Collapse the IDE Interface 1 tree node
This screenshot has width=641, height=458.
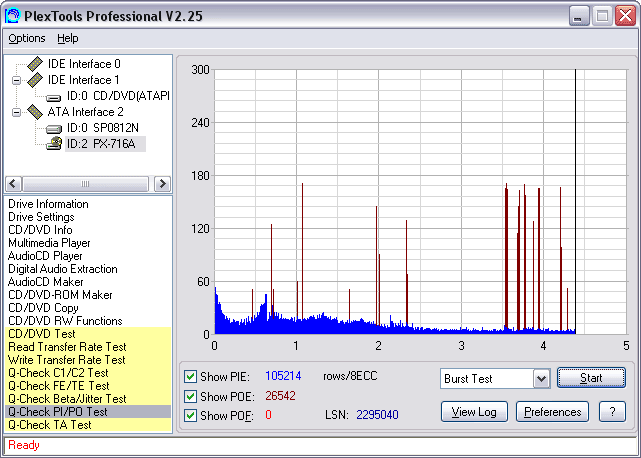[16, 80]
